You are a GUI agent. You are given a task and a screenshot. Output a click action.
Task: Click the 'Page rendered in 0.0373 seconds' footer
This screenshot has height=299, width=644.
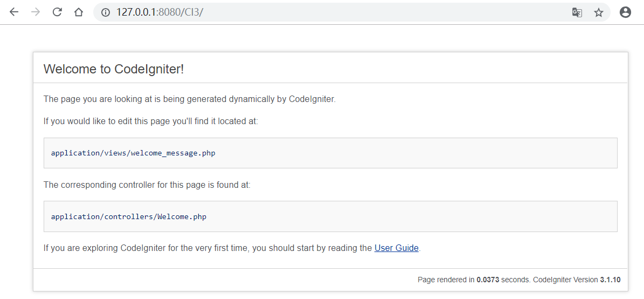[519, 280]
